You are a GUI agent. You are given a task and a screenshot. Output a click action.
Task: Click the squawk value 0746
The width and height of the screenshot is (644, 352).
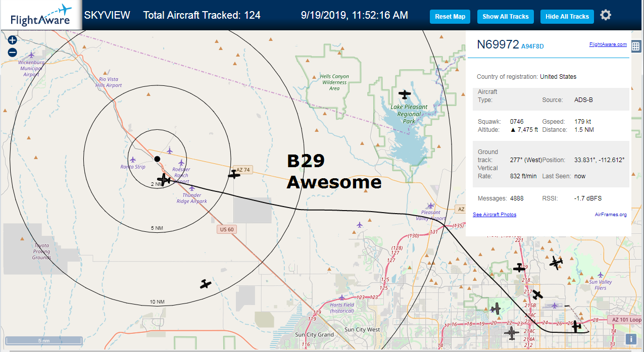(x=517, y=122)
